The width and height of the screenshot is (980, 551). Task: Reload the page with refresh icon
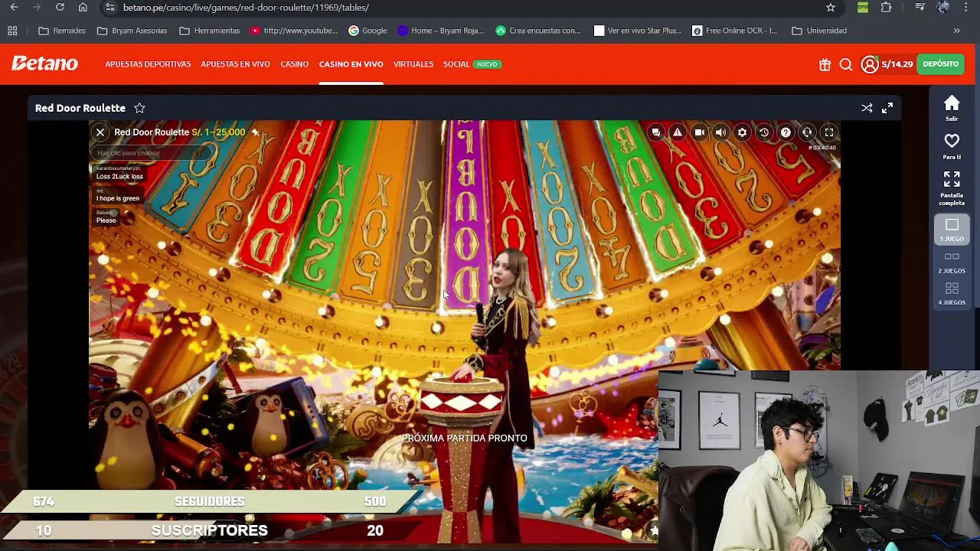(x=60, y=8)
